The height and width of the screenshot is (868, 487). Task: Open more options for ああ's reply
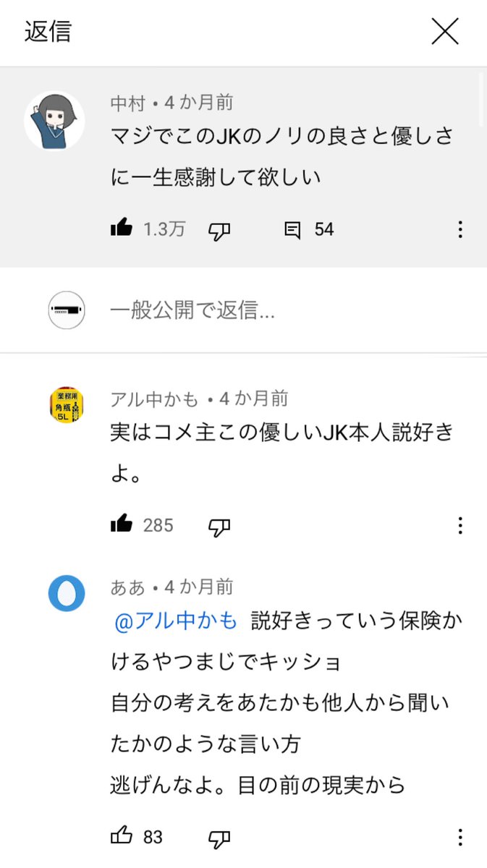[460, 838]
